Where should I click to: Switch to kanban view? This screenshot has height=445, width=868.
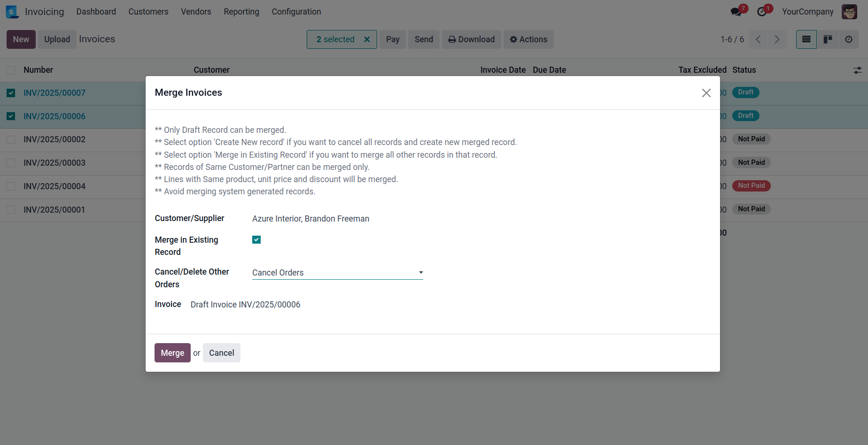tap(828, 39)
